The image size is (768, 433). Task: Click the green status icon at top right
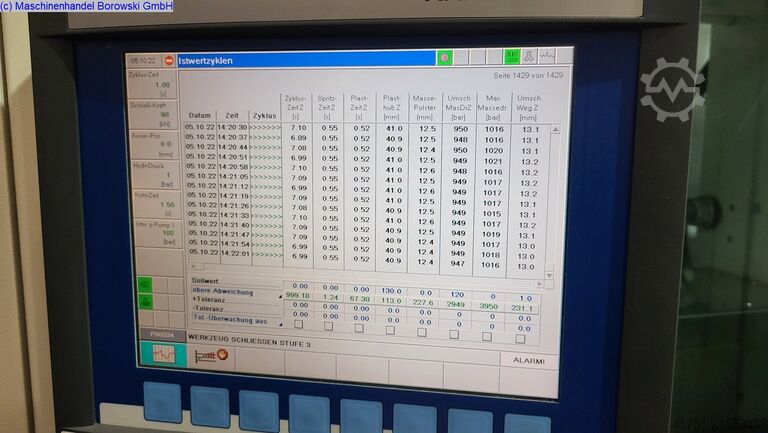click(511, 57)
